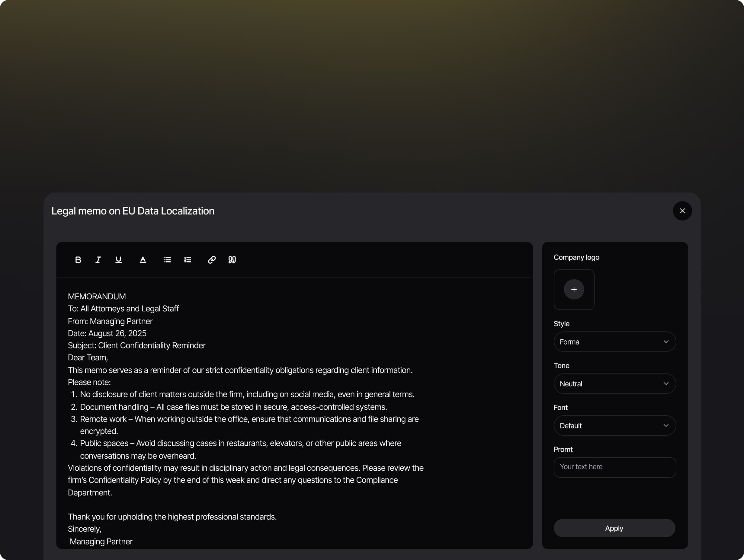Open the Font dropdown showing Default
744x560 pixels.
pyautogui.click(x=614, y=425)
